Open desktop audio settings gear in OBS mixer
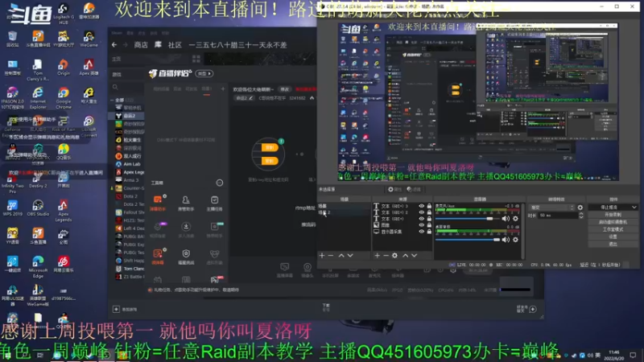Viewport: 644px width, 362px height. coord(515,240)
